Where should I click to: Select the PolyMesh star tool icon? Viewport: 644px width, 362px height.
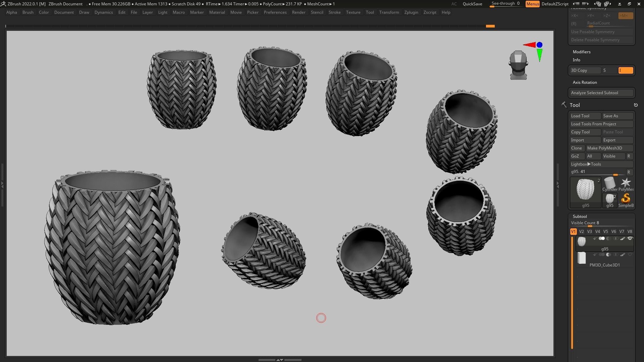[626, 183]
